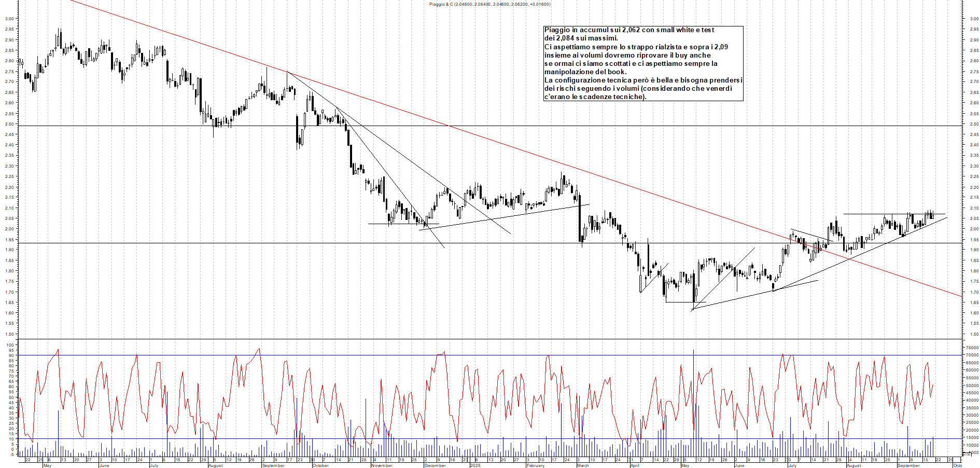Click the 'February' label on the time axis
Screen dimensions: 980x468
pos(535,465)
